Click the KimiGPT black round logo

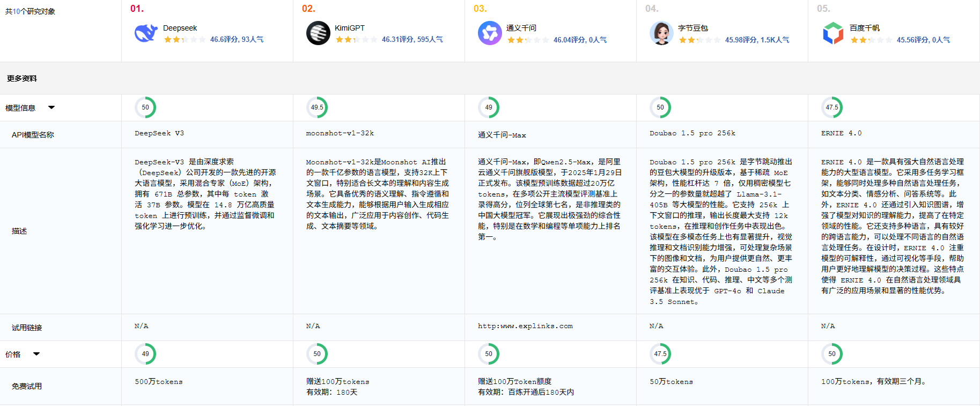click(x=318, y=33)
